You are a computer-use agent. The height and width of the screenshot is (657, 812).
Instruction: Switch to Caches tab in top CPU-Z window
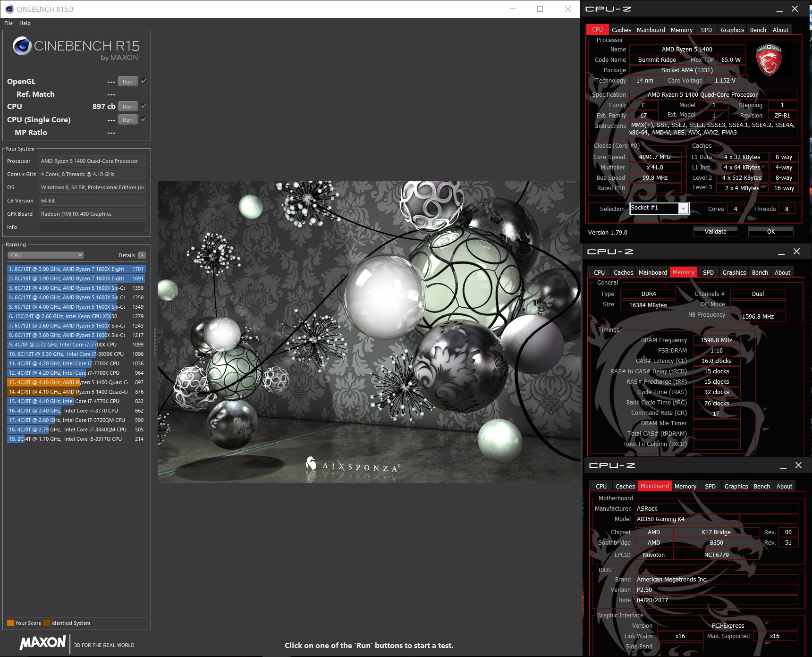click(x=621, y=30)
